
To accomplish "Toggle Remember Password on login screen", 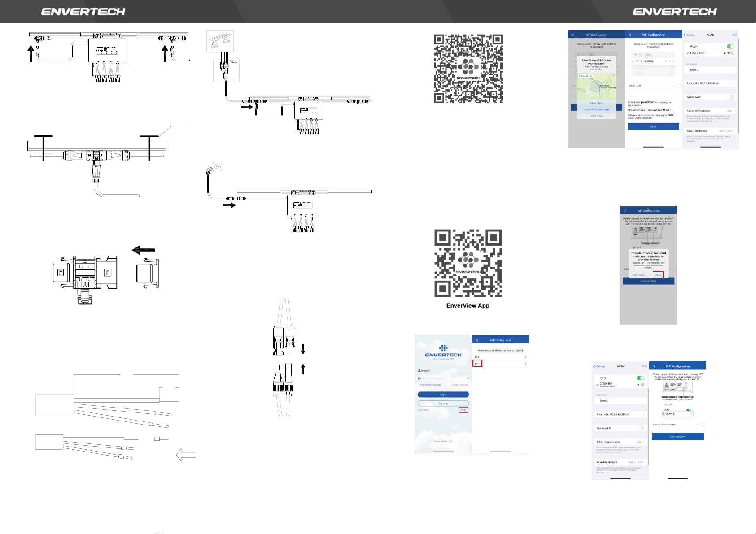I will [420, 385].
